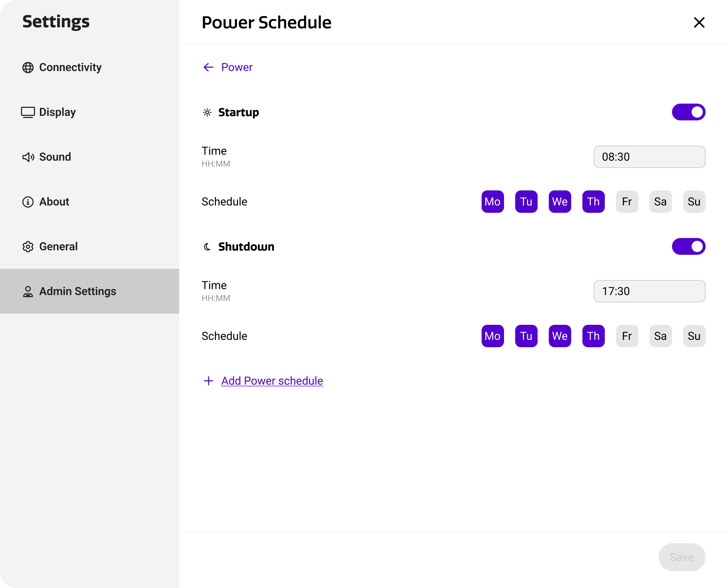Viewport: 728px width, 588px height.
Task: Deselect Monday in Shutdown schedule
Action: click(x=492, y=336)
